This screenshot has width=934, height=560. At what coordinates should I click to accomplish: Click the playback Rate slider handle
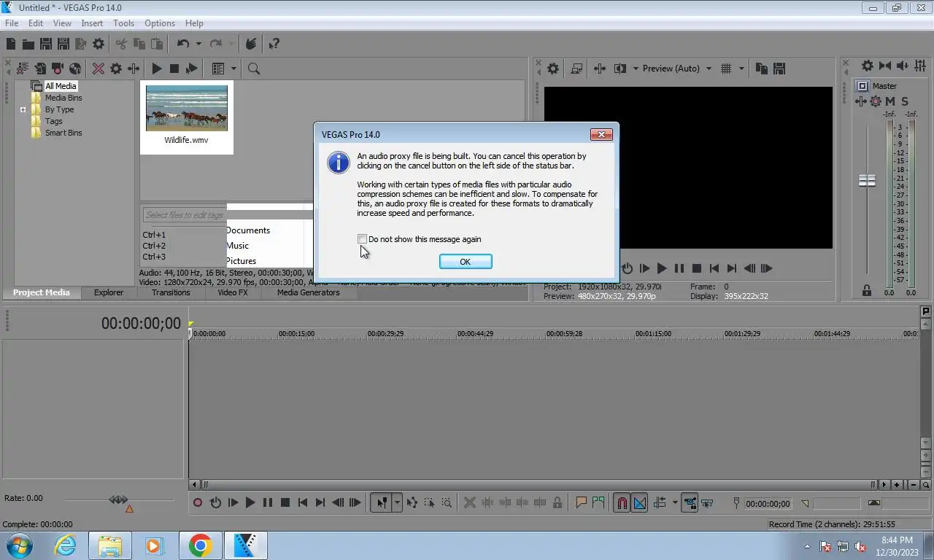(x=118, y=499)
